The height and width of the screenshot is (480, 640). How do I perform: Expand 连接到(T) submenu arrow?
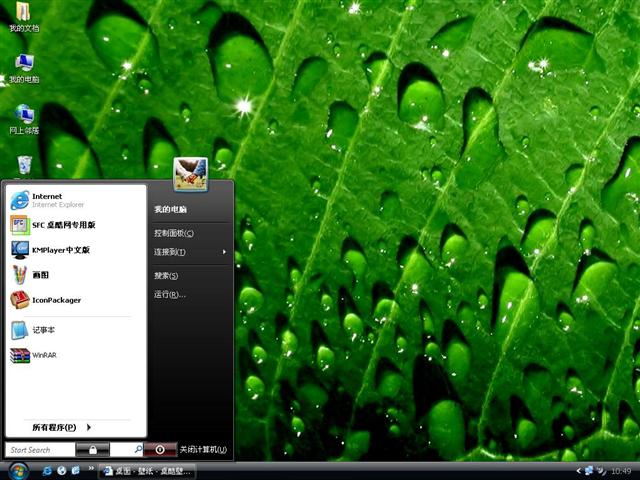pyautogui.click(x=224, y=252)
